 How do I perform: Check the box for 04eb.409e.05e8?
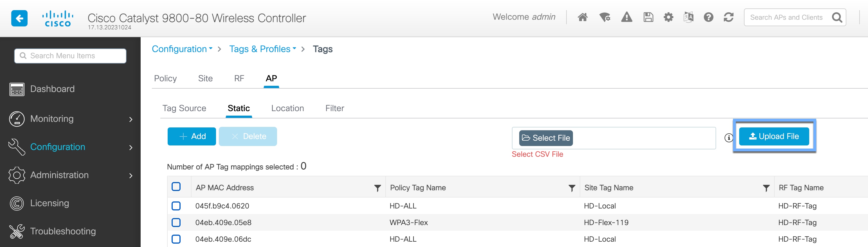tap(176, 223)
